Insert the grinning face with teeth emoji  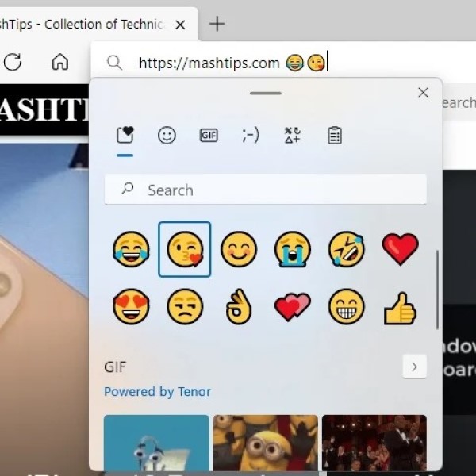tap(347, 306)
